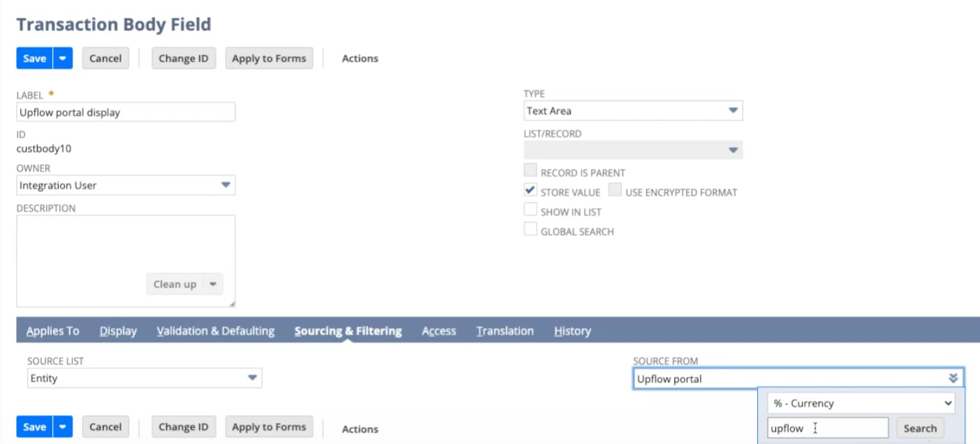The image size is (980, 444).
Task: Click the bottom Cancel button
Action: tap(105, 427)
